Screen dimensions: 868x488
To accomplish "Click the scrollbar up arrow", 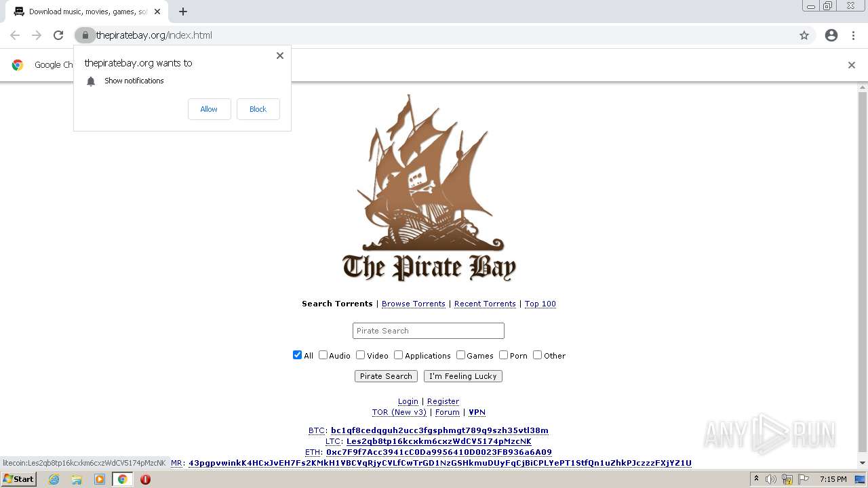I will (863, 87).
